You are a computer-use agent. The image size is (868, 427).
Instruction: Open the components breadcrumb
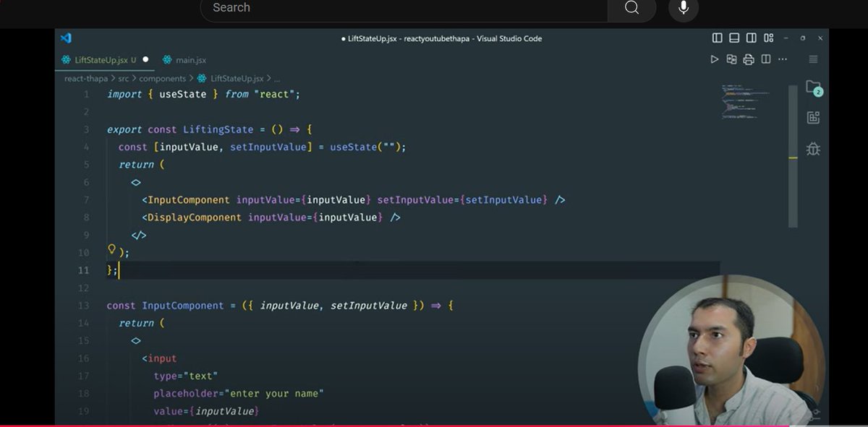(162, 78)
